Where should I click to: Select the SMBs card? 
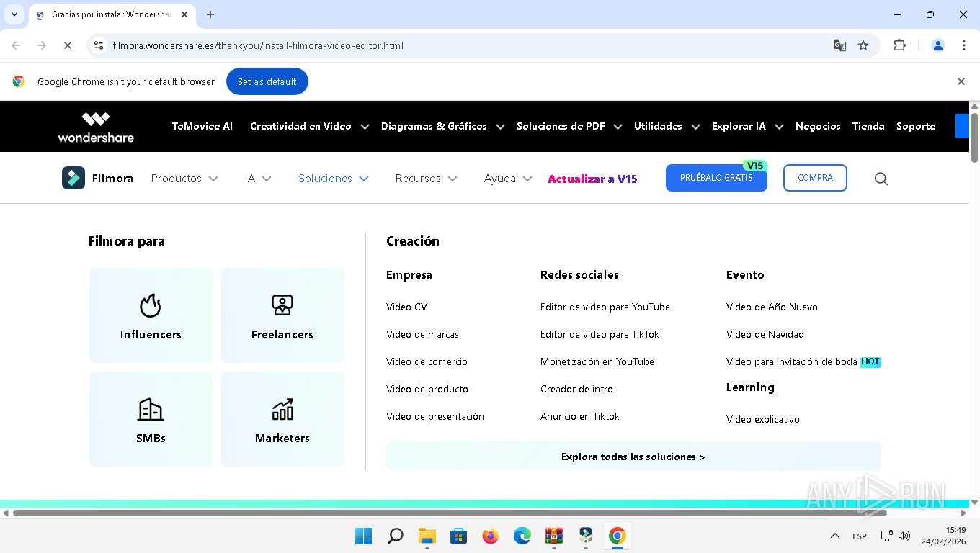coord(151,419)
